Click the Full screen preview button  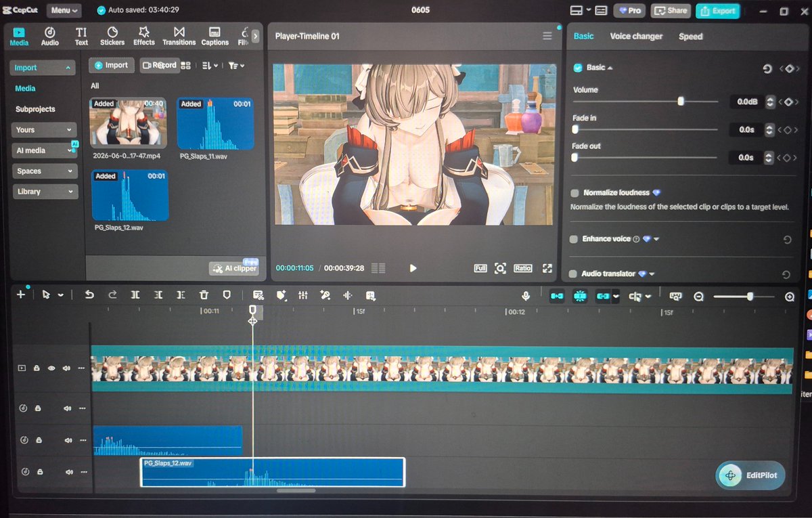coord(480,268)
